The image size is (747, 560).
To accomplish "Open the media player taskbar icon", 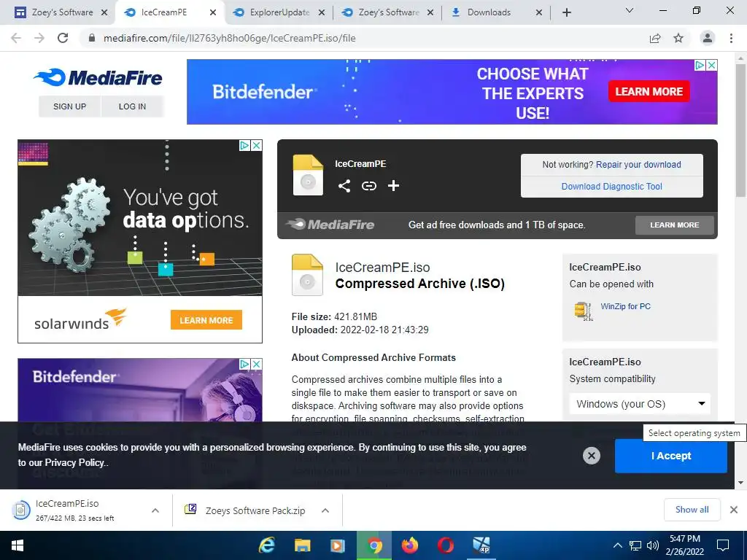I will (x=338, y=545).
